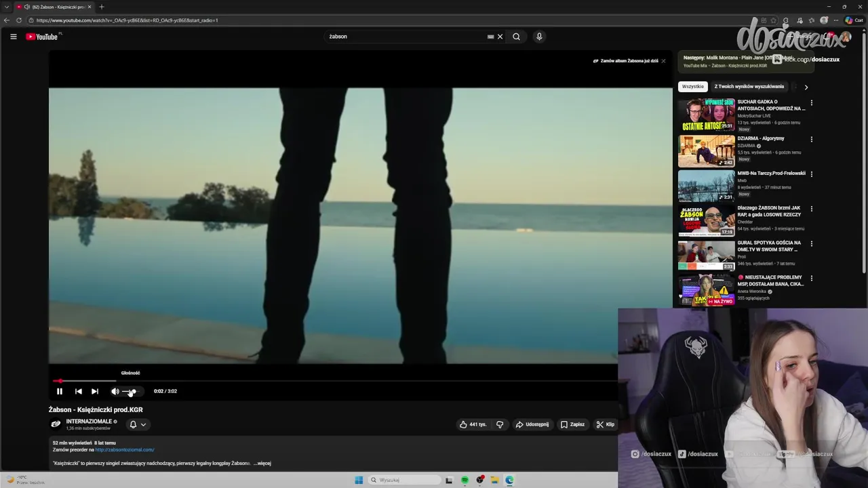Click Udostępnij share button
The height and width of the screenshot is (488, 868).
[x=532, y=424]
